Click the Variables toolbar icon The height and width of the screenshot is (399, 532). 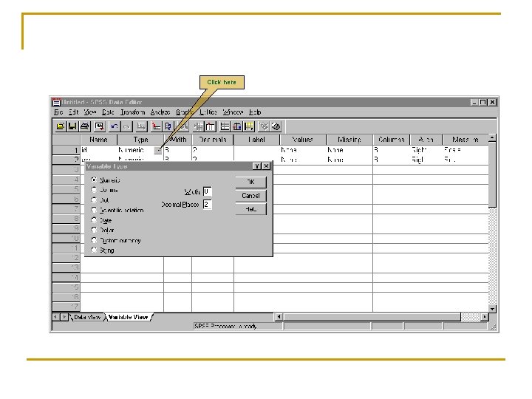point(168,126)
